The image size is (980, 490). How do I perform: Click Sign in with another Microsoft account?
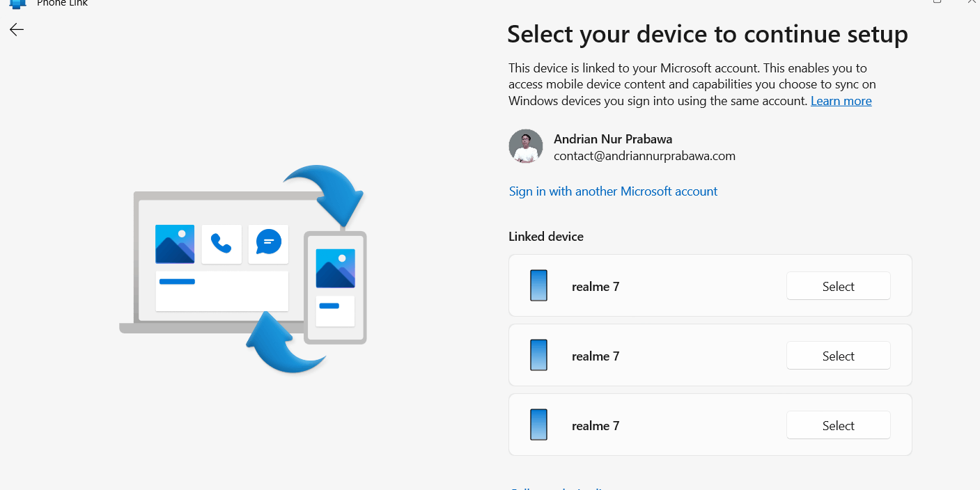pos(613,191)
